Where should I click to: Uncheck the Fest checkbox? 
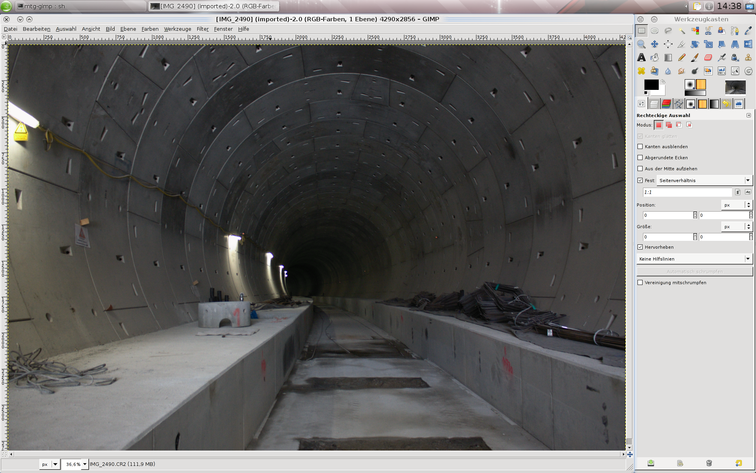pyautogui.click(x=640, y=180)
